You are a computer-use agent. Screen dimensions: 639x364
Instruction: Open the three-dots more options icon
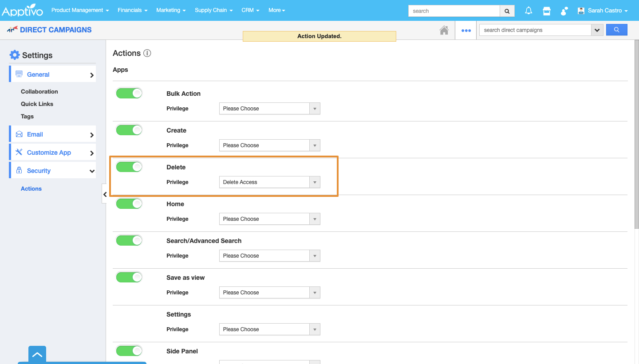[466, 31]
